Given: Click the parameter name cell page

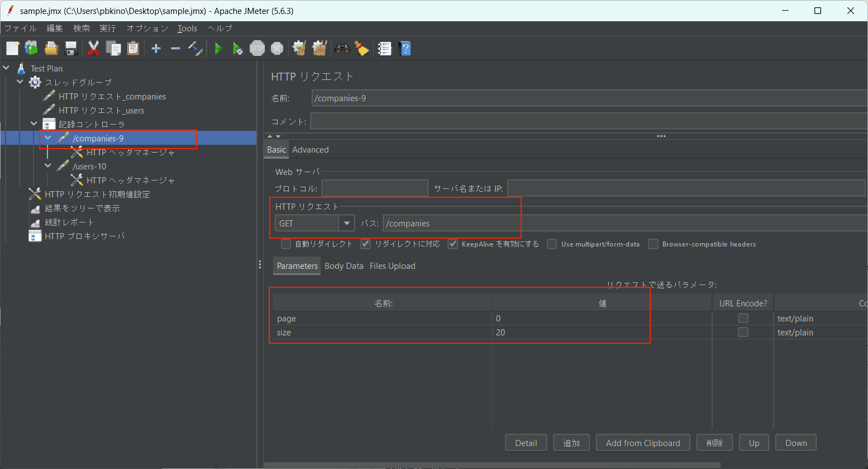Looking at the screenshot, I should (x=383, y=318).
